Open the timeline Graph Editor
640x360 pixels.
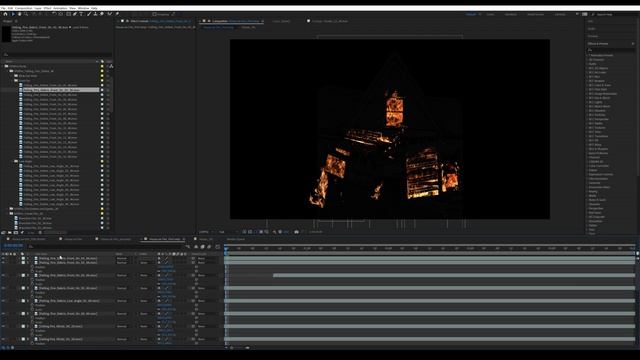pyautogui.click(x=218, y=247)
